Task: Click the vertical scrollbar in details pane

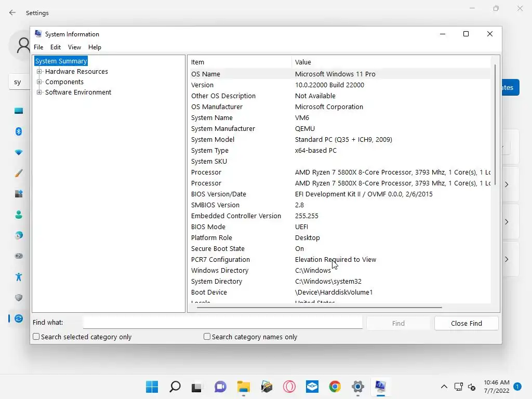Action: coord(495,125)
